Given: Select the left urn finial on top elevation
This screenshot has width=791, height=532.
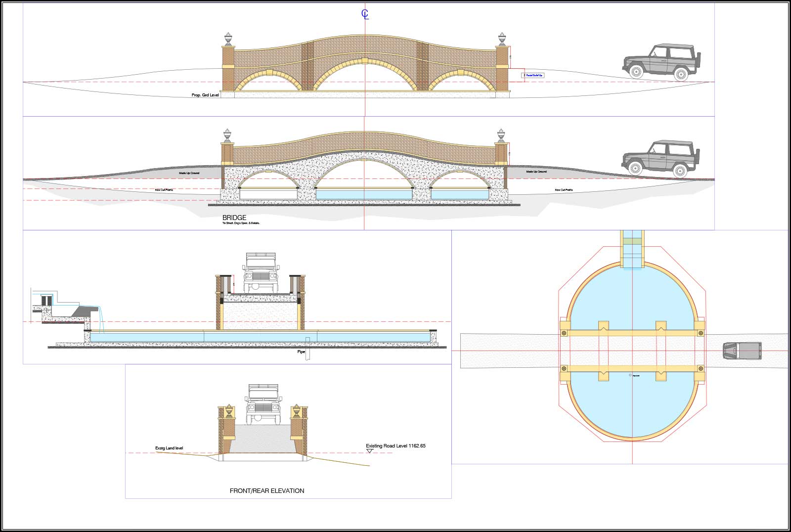Looking at the screenshot, I should pos(228,39).
